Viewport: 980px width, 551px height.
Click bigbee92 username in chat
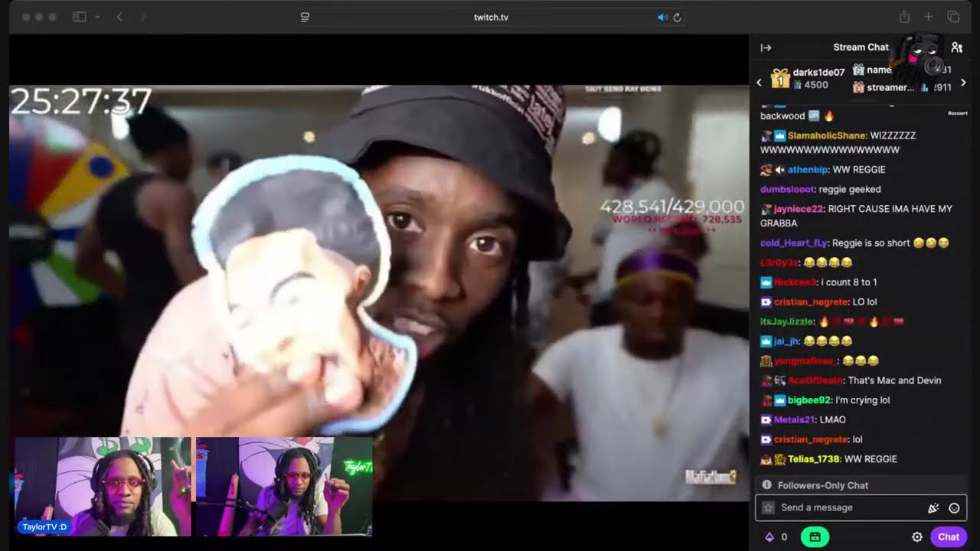point(808,400)
